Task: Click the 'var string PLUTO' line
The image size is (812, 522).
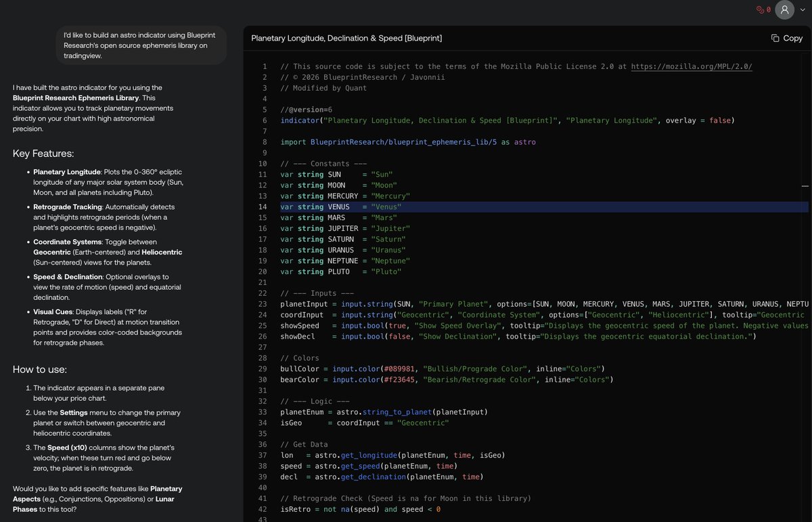Action: (341, 272)
